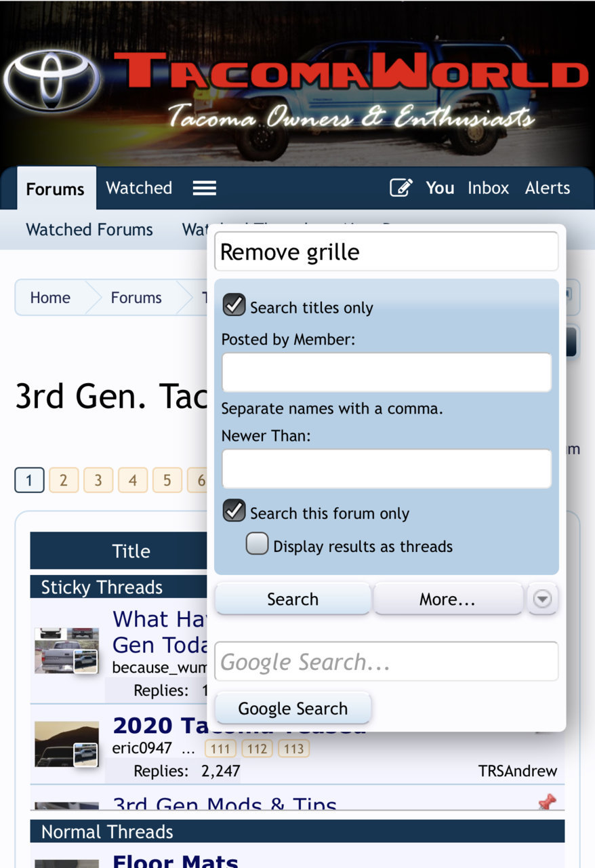595x868 pixels.
Task: Open the You account menu
Action: tap(440, 188)
